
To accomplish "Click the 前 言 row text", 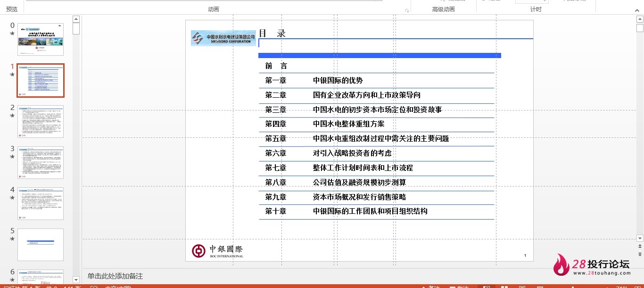I will tap(276, 66).
